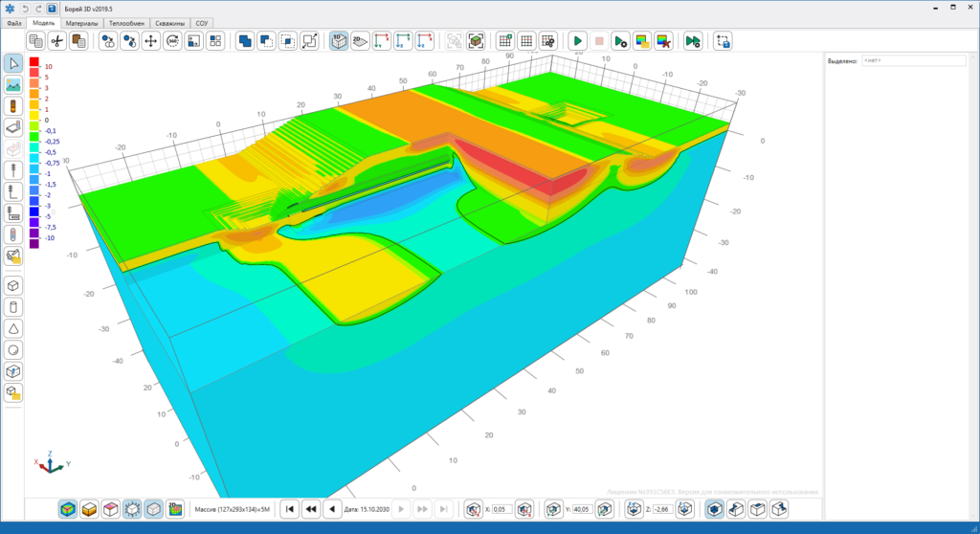Select the arrow pointer tool in sidebar
Image resolution: width=980 pixels, height=534 pixels.
(x=13, y=64)
